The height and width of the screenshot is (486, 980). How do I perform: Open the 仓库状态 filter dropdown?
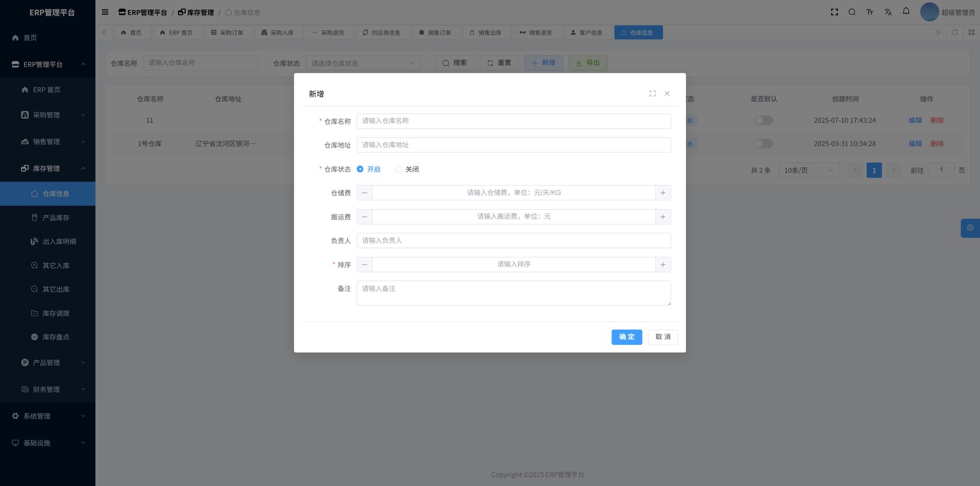(363, 63)
